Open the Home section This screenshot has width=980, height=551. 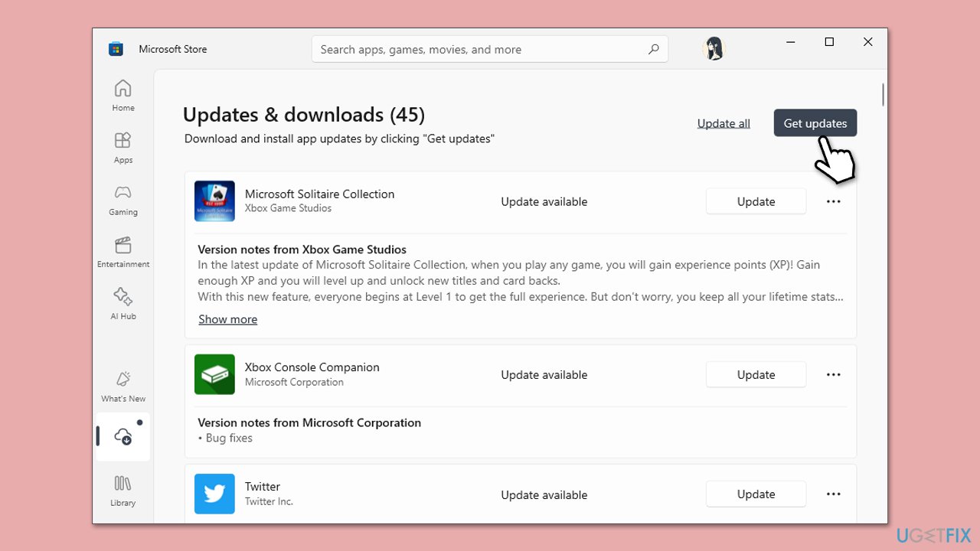tap(122, 96)
